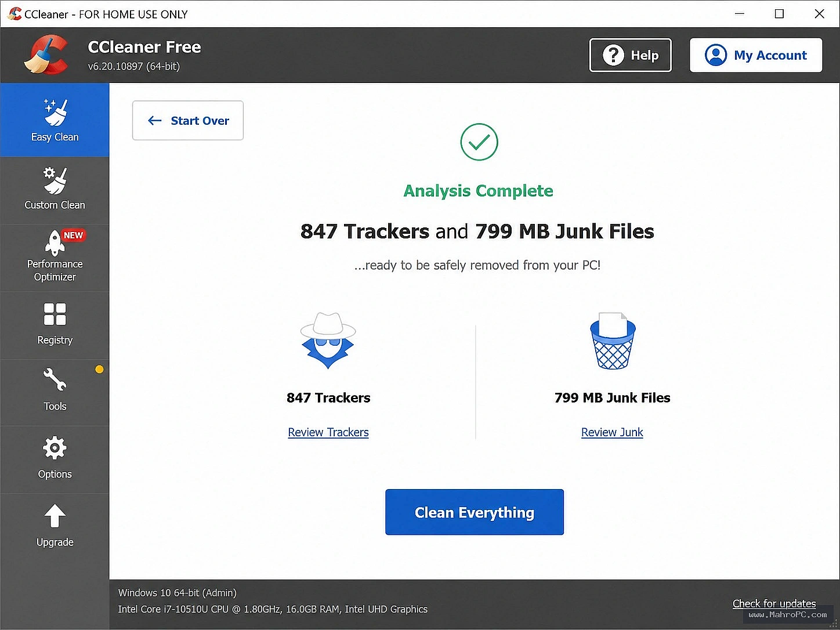Screen dimensions: 840x630
Task: Open the Options gear icon
Action: tap(55, 448)
